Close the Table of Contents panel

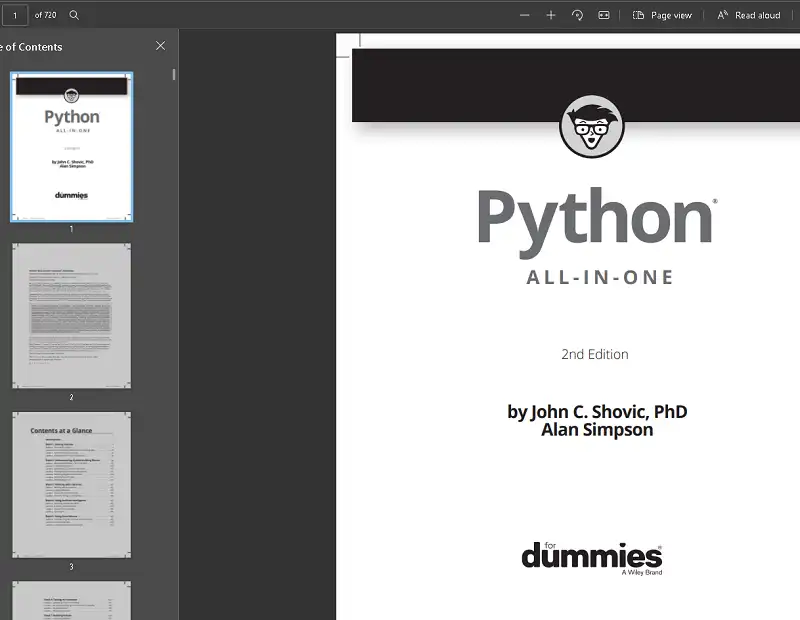coord(161,46)
